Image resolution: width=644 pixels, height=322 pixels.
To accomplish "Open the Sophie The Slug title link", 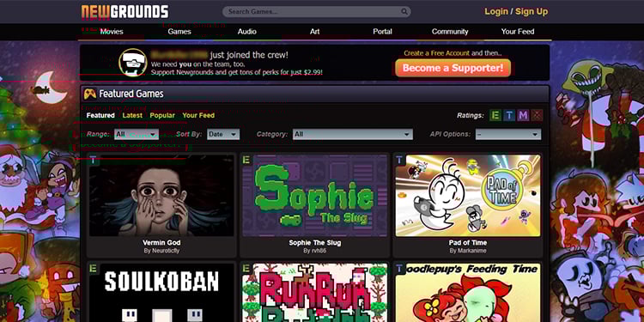I will 314,243.
